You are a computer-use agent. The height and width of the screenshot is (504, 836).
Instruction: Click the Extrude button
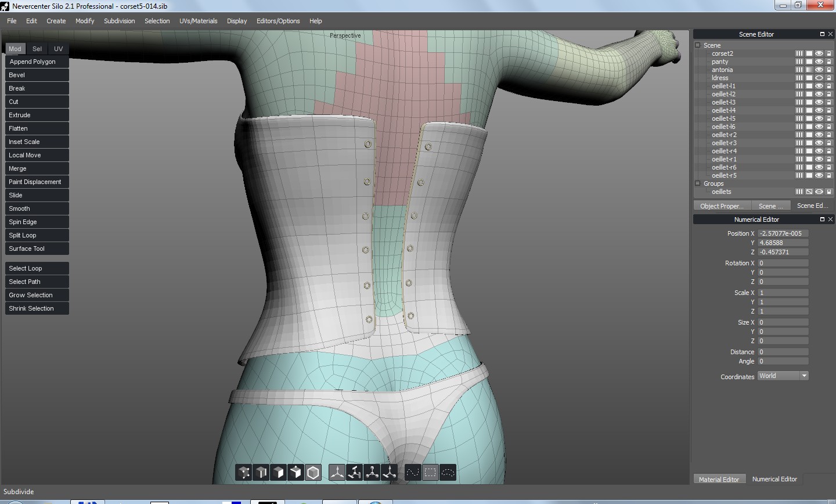tap(37, 115)
